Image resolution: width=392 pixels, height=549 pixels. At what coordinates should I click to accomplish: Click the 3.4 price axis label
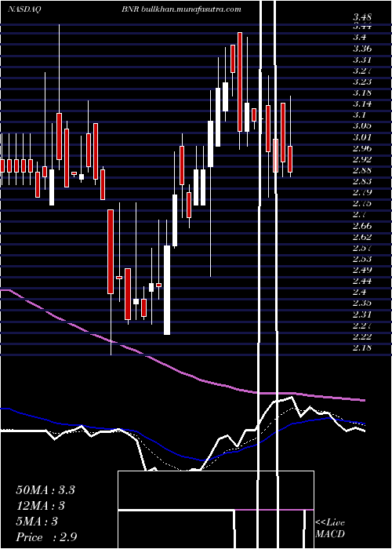(359, 37)
